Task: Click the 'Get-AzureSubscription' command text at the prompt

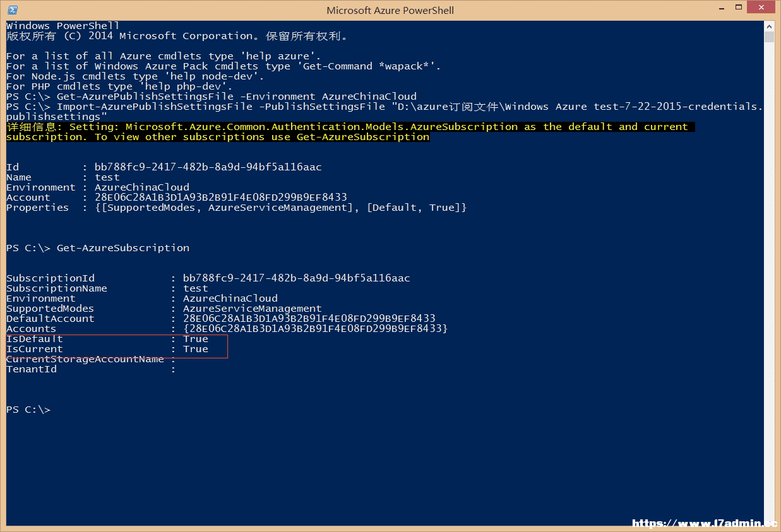Action: pyautogui.click(x=123, y=248)
